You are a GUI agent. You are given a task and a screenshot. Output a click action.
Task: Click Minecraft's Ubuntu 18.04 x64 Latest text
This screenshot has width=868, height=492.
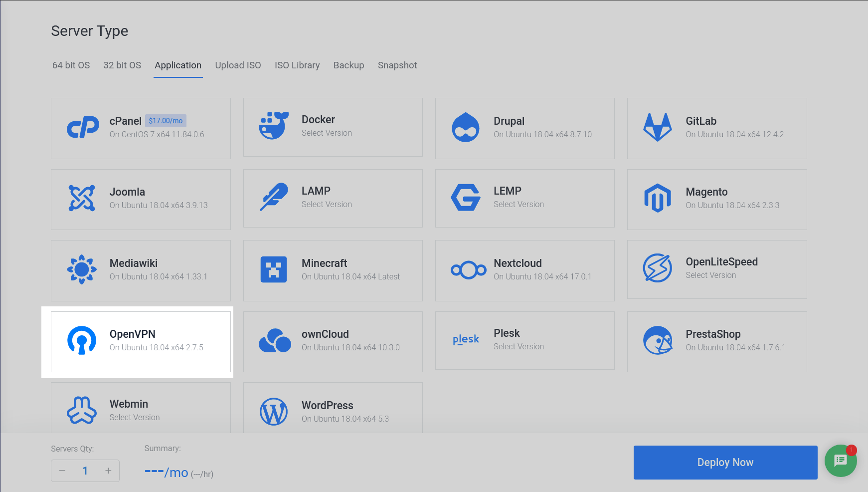(x=350, y=277)
